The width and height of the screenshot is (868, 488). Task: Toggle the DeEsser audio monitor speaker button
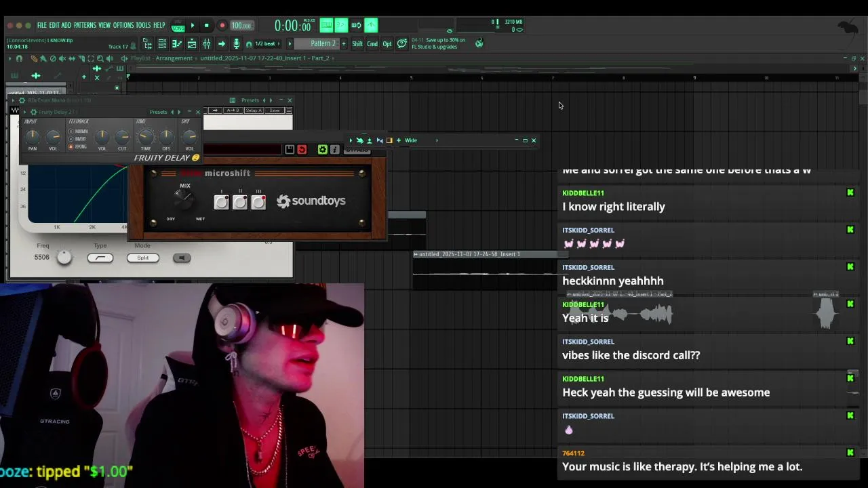pyautogui.click(x=182, y=258)
